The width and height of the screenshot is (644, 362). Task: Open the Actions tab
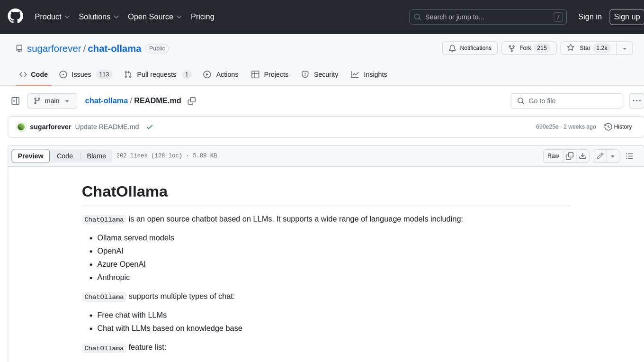click(221, 74)
